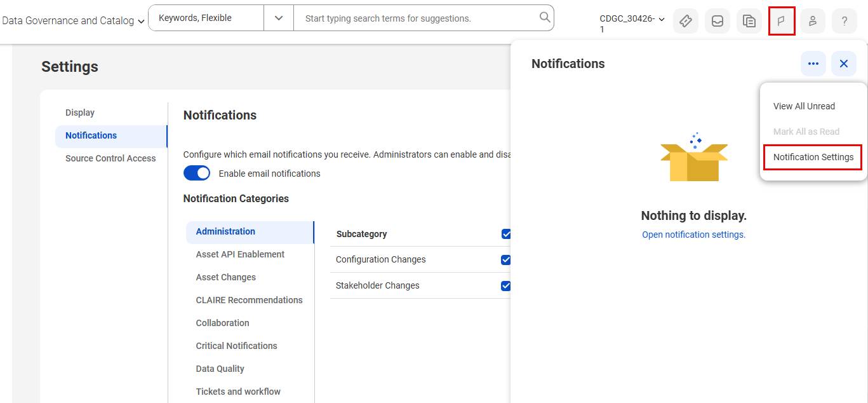The width and height of the screenshot is (868, 403).
Task: Open the inbox tray icon
Action: click(x=718, y=21)
